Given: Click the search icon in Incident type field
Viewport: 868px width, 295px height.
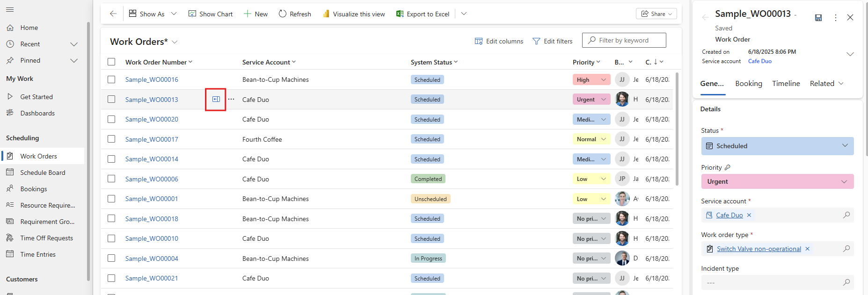Looking at the screenshot, I should coord(846,282).
